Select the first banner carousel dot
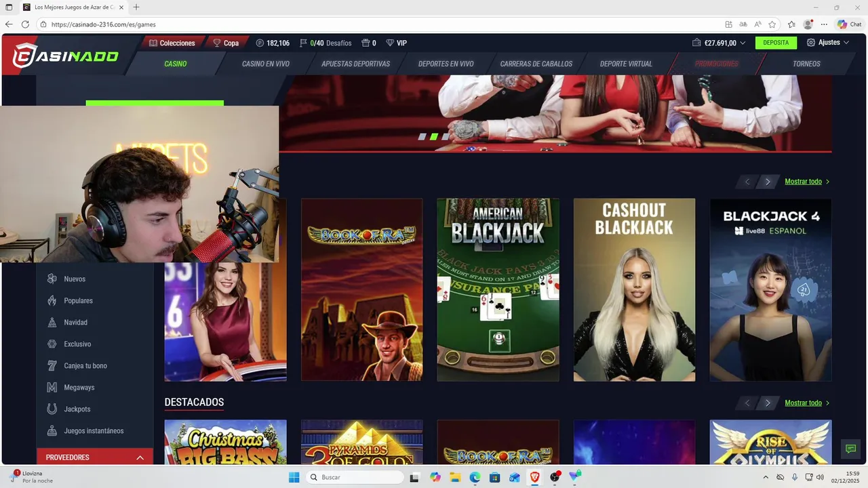 click(x=422, y=136)
